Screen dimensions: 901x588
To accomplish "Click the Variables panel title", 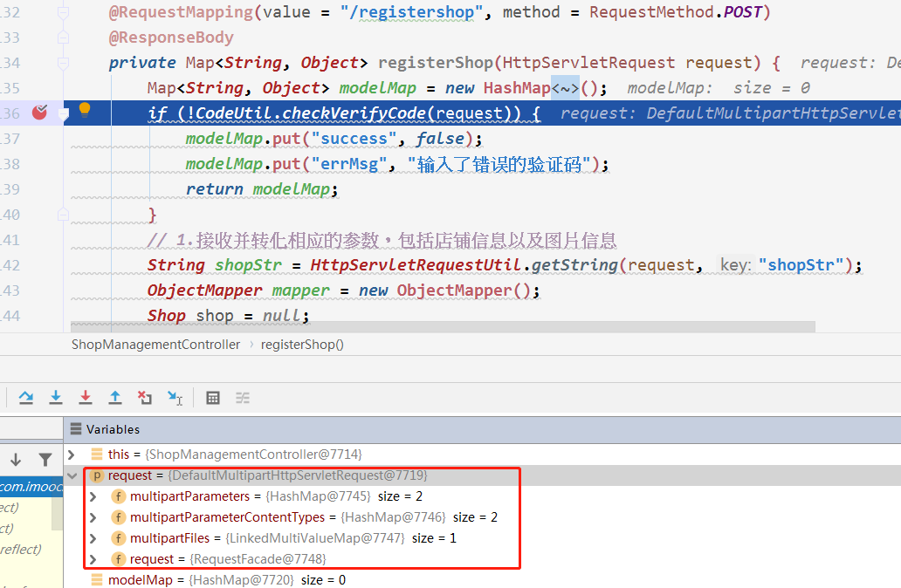I will (113, 429).
